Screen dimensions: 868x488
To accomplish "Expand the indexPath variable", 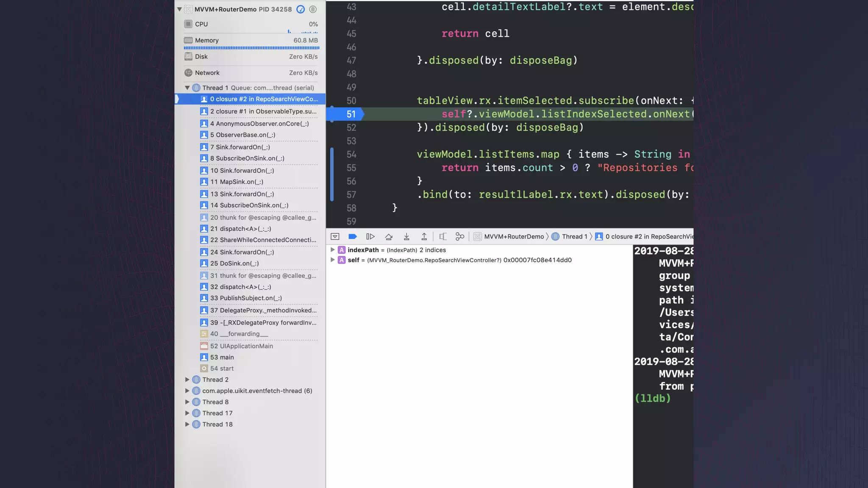I will [x=333, y=250].
